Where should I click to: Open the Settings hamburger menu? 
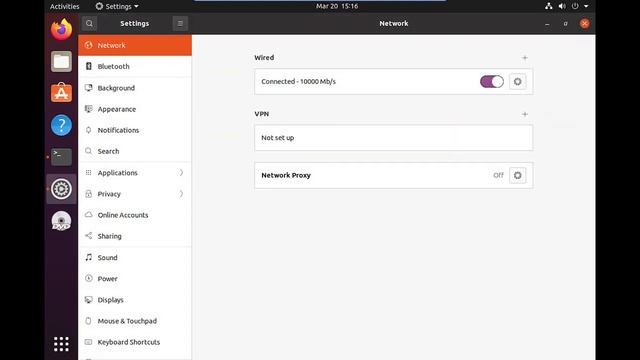[x=180, y=24]
